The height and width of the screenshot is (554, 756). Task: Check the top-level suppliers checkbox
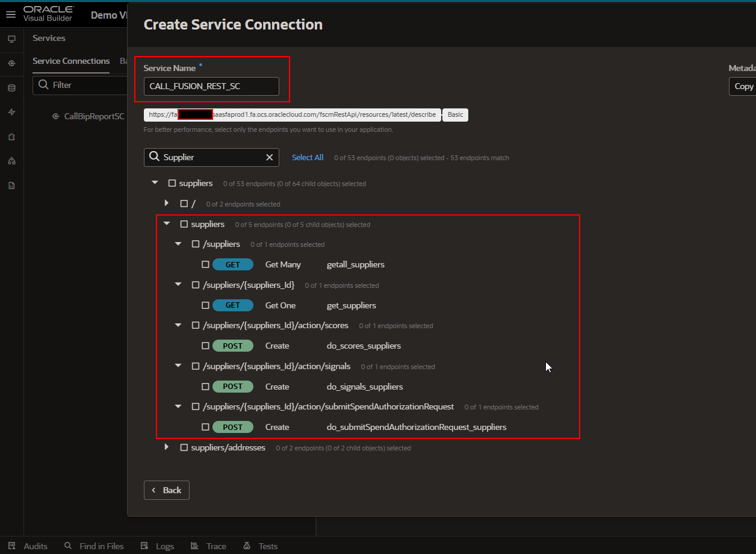(x=172, y=183)
